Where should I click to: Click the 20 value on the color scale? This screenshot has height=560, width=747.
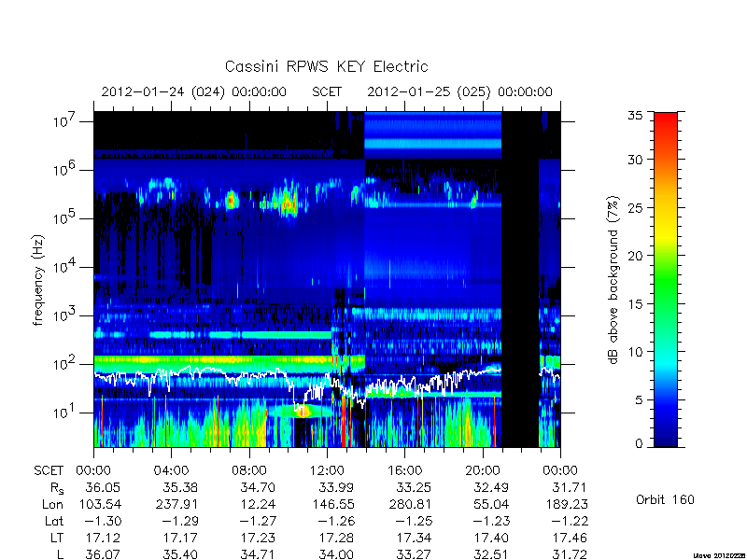click(634, 256)
